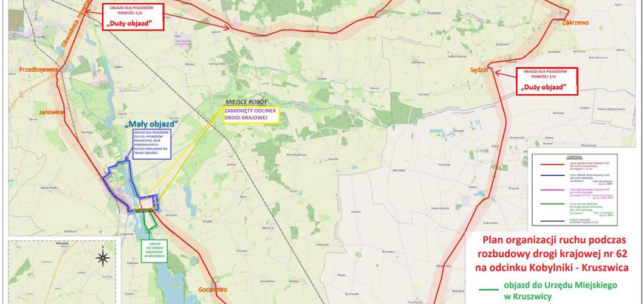
Task: Click the compass rose north indicator
Action: [103, 258]
